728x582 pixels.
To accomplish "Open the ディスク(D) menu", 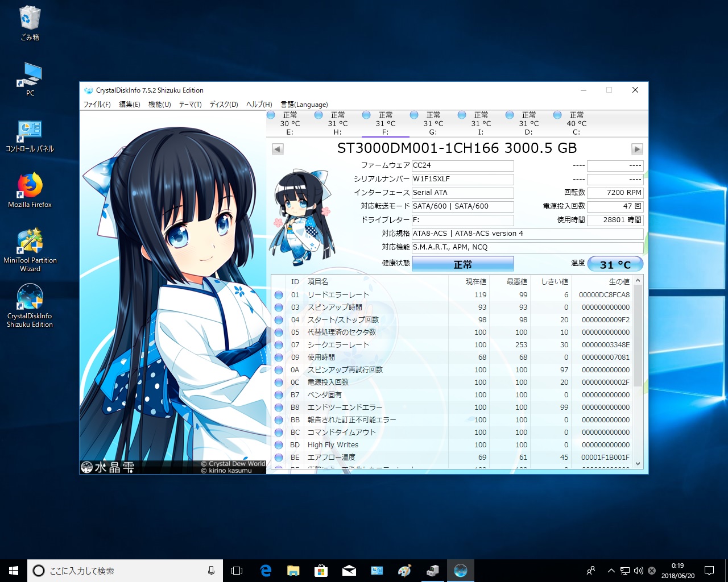I will (x=224, y=105).
